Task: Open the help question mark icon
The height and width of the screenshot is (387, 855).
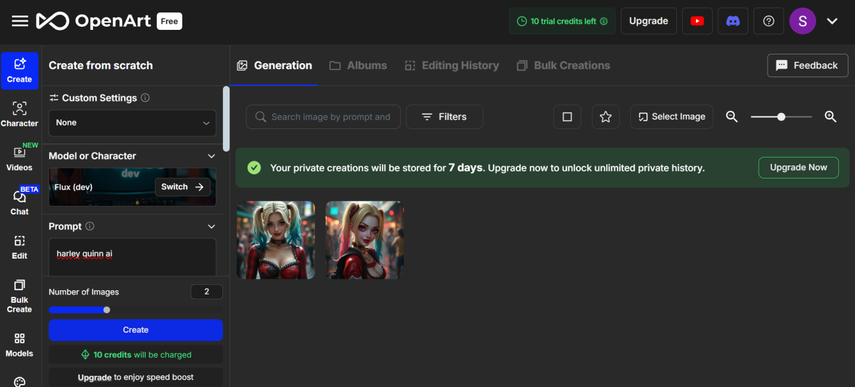Action: (768, 21)
